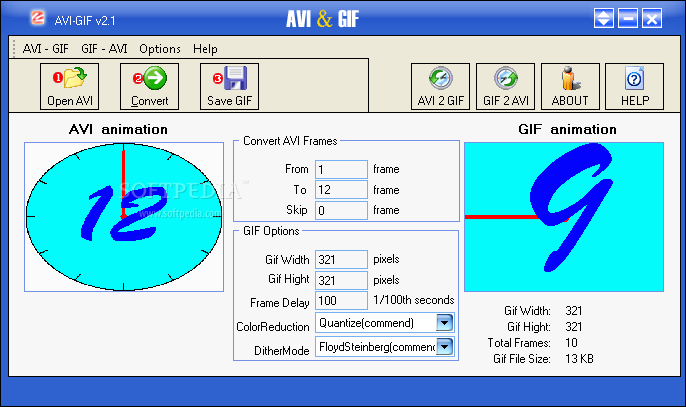Click the 'Gif File Size:' label
This screenshot has width=686, height=407.
click(x=522, y=359)
